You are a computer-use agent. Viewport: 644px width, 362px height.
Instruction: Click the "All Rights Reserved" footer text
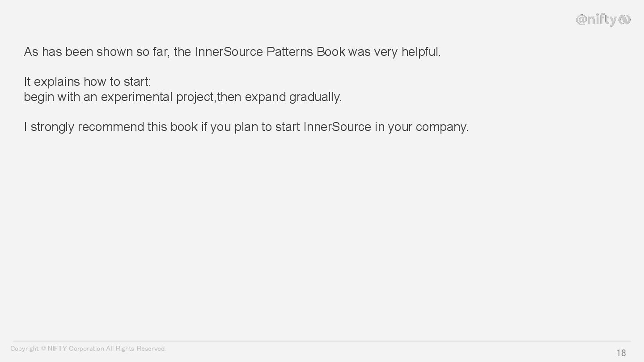136,349
